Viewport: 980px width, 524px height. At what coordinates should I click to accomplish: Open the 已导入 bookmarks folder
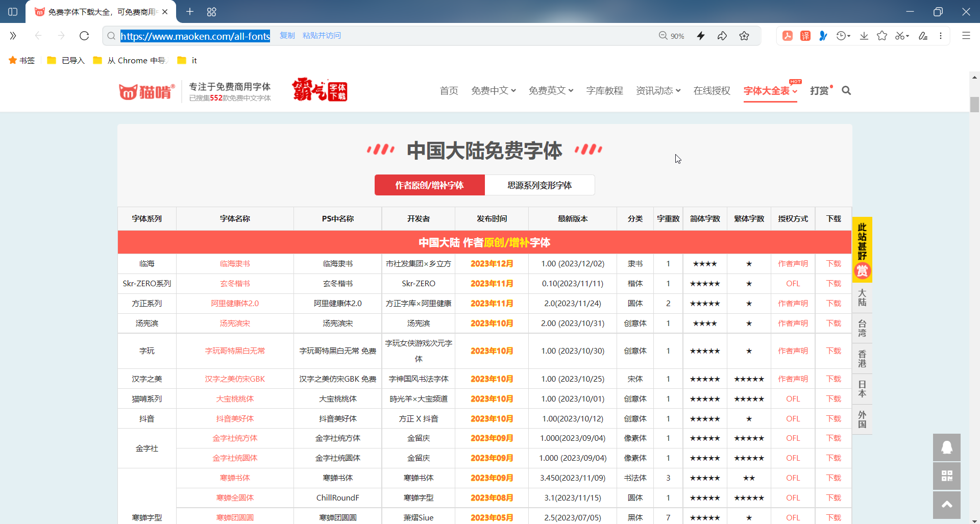click(66, 60)
